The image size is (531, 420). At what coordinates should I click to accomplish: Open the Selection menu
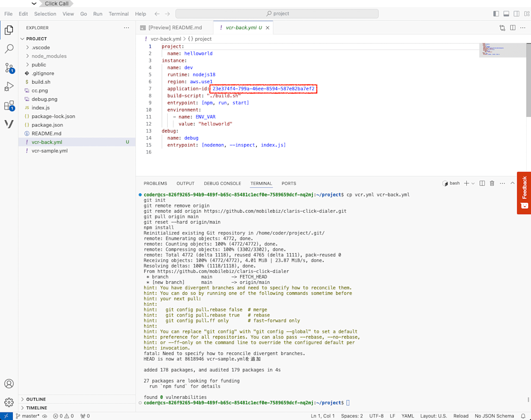click(x=45, y=14)
